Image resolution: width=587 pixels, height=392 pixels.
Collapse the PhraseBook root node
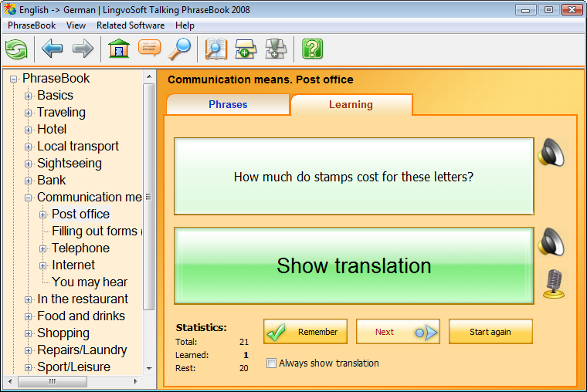pos(13,79)
